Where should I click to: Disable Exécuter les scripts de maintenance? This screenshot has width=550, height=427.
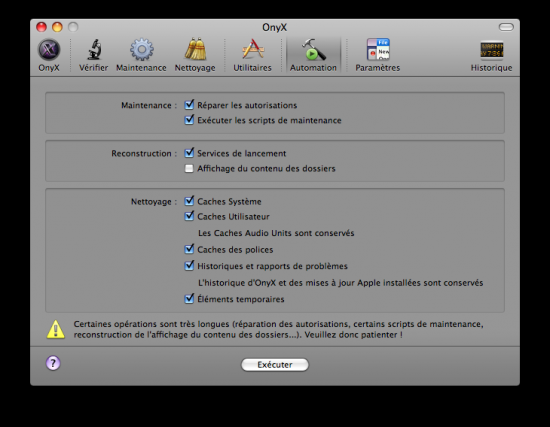point(189,120)
